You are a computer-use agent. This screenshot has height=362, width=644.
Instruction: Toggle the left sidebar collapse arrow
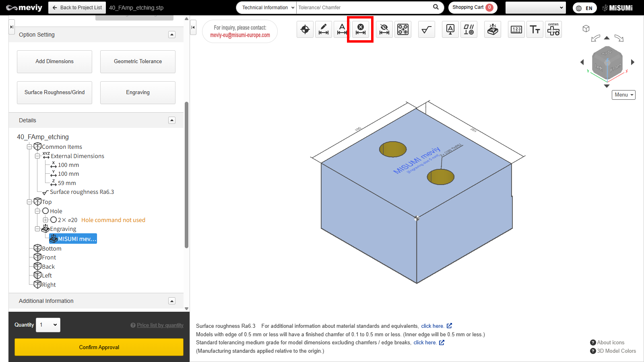193,27
